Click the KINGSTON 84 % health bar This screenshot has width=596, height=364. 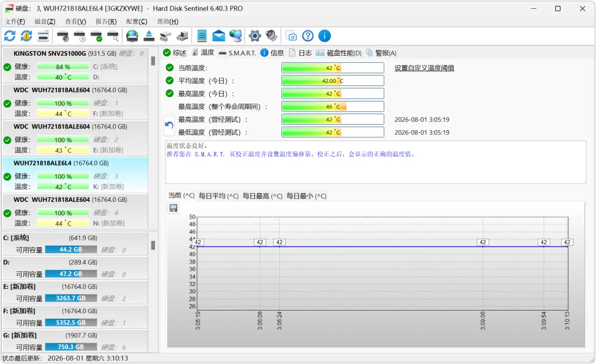tap(63, 67)
